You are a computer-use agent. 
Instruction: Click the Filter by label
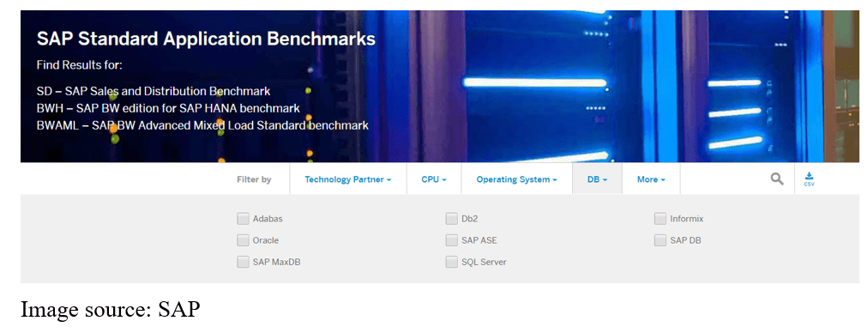coord(254,179)
